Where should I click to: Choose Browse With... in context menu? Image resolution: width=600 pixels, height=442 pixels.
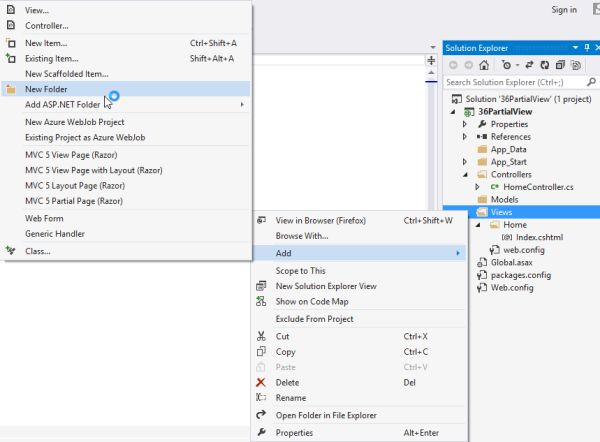[302, 236]
